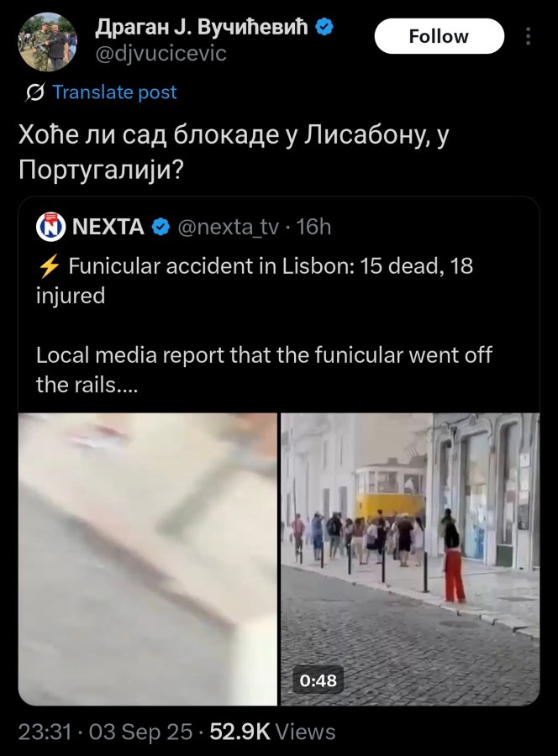Click the Translate post link
The image size is (558, 756).
click(x=114, y=92)
